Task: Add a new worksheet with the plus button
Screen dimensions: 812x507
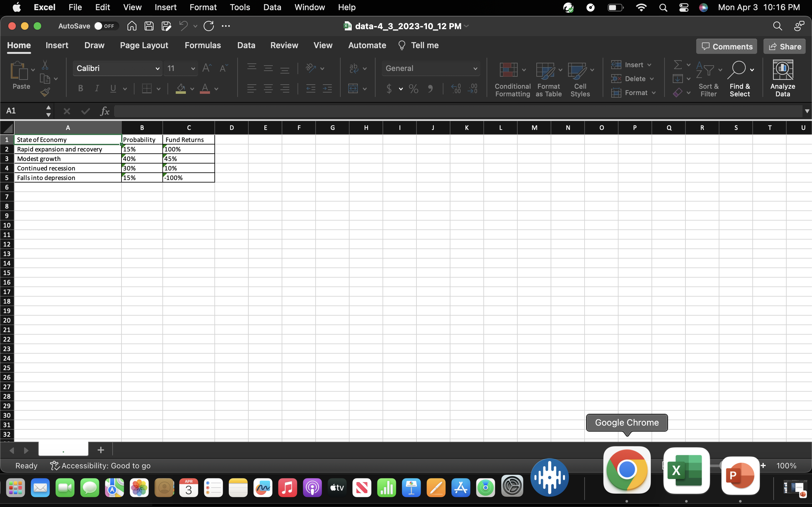Action: [100, 450]
